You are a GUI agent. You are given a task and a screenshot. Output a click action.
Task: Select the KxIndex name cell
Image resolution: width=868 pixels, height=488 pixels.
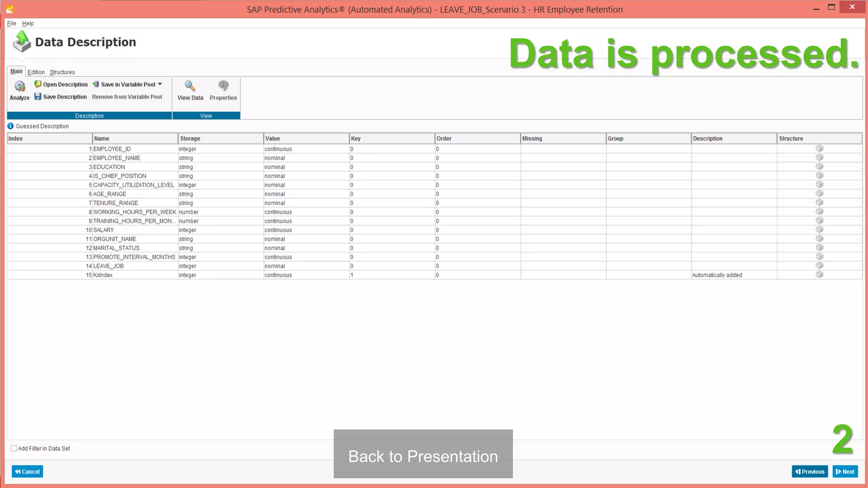pos(135,275)
